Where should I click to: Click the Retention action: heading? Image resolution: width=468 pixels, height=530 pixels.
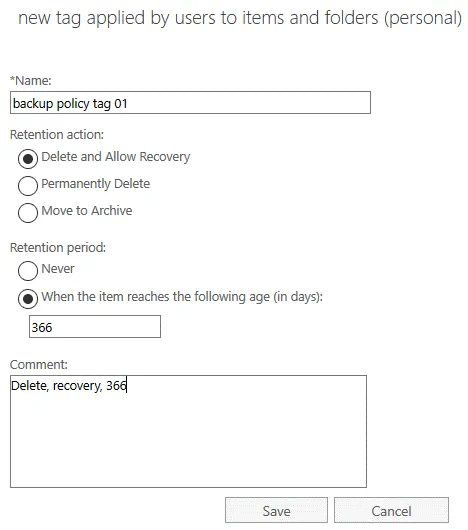tap(57, 135)
